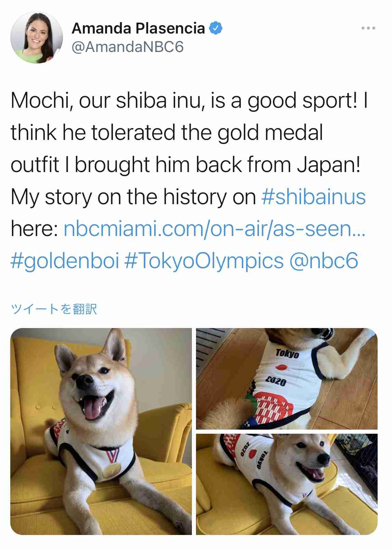The height and width of the screenshot is (549, 392).
Task: Open the #shibainus hashtag
Action: point(313,197)
